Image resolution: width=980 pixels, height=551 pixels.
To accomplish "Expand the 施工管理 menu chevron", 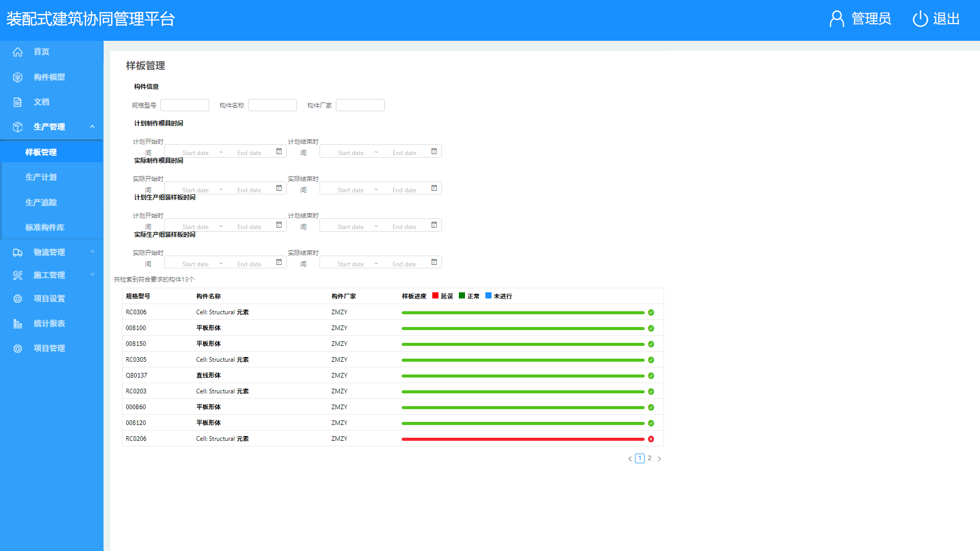I will click(x=92, y=274).
